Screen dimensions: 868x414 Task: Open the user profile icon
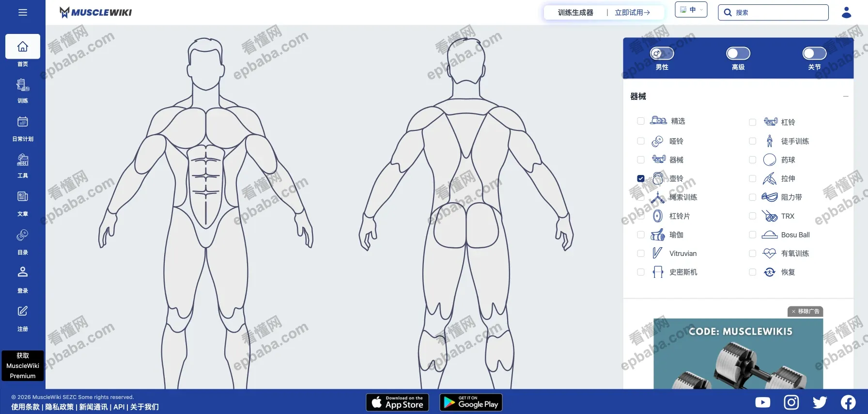coord(846,13)
